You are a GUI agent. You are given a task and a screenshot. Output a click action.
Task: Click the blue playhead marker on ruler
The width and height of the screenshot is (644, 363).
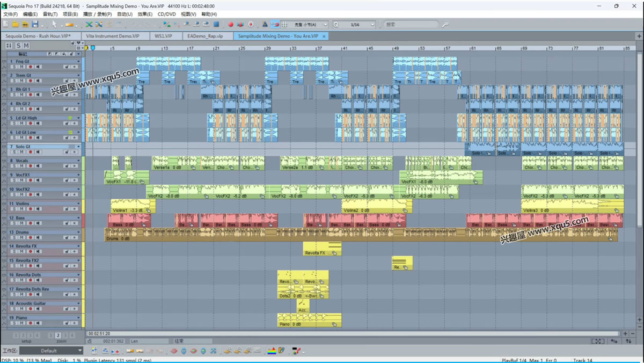[x=92, y=48]
